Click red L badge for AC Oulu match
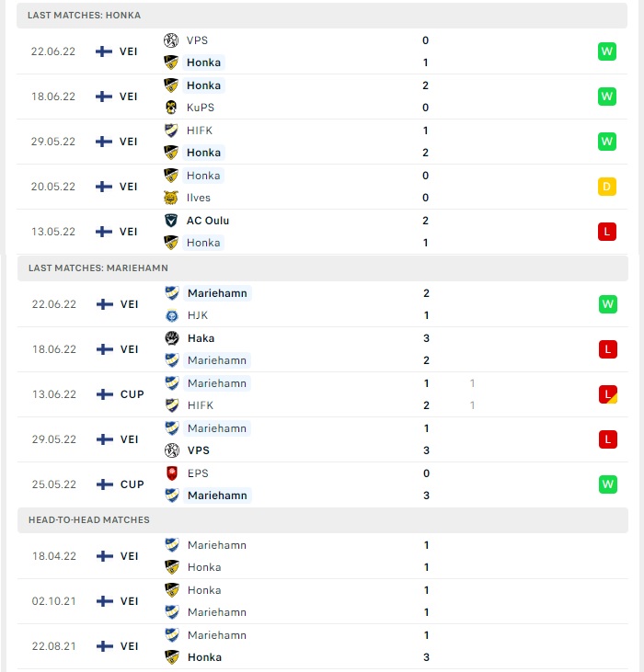 pyautogui.click(x=606, y=232)
